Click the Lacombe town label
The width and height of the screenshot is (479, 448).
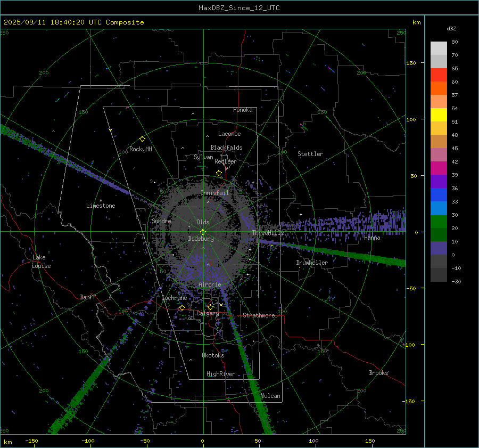(229, 134)
